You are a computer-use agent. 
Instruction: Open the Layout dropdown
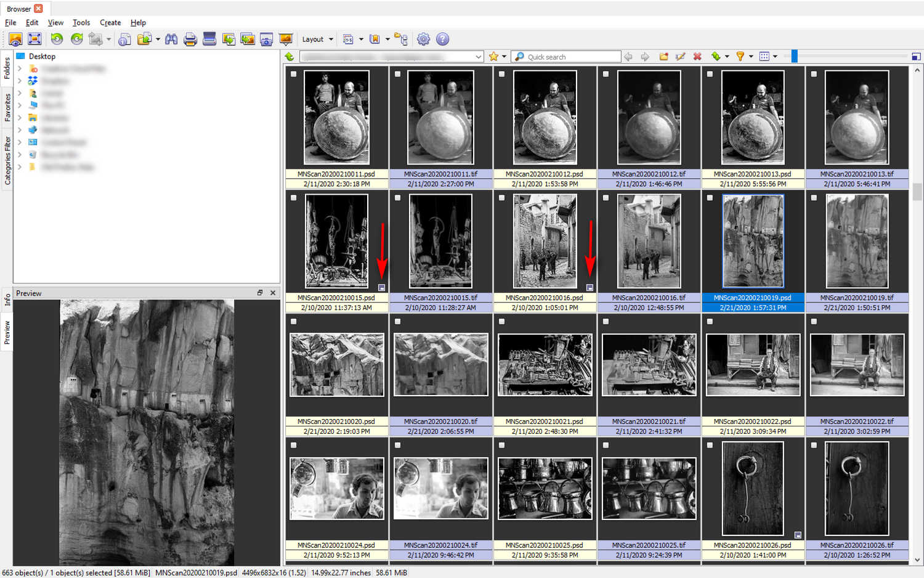point(317,39)
